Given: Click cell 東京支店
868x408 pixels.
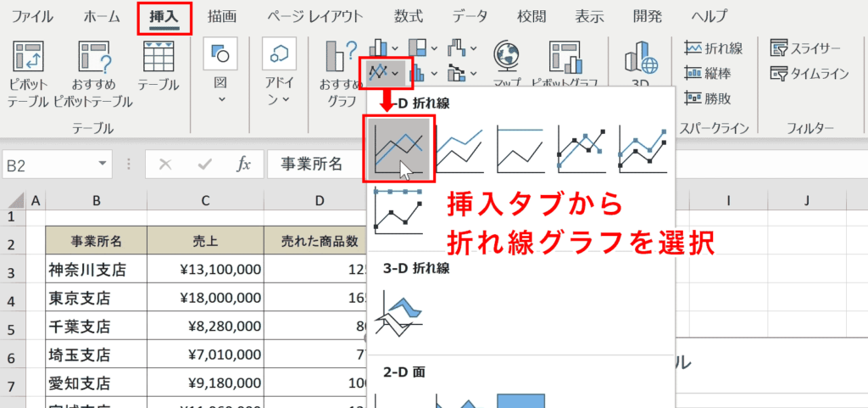Looking at the screenshot, I should pyautogui.click(x=97, y=298).
